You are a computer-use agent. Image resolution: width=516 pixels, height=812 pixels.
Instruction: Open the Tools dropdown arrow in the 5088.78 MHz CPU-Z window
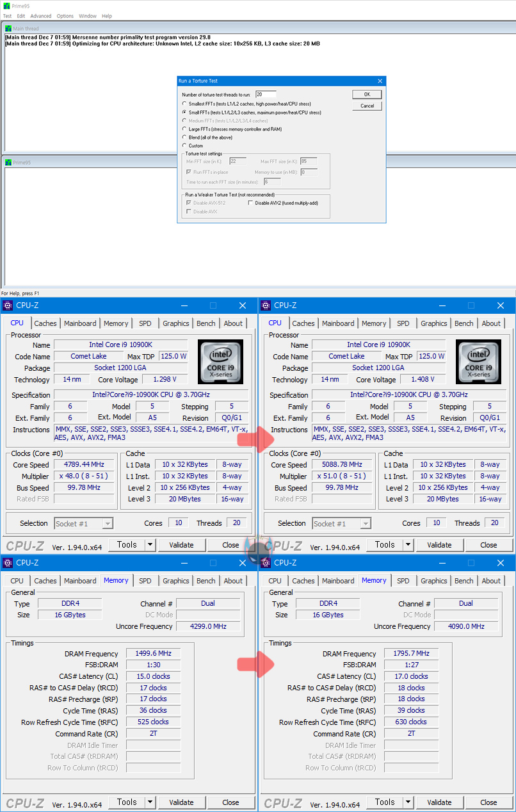[x=408, y=545]
